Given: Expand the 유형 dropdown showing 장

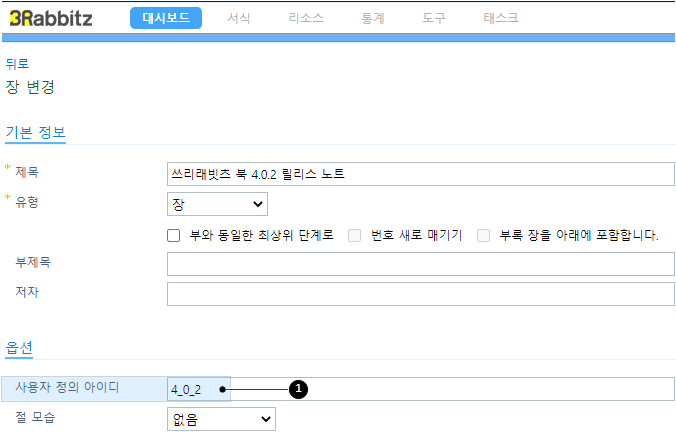Looking at the screenshot, I should (217, 204).
